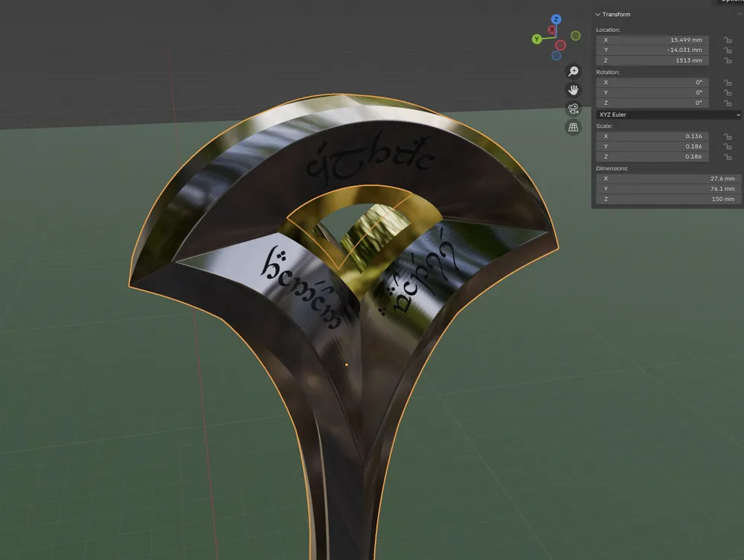The image size is (744, 560).
Task: Click the zoom magnifier viewport icon
Action: pyautogui.click(x=573, y=71)
